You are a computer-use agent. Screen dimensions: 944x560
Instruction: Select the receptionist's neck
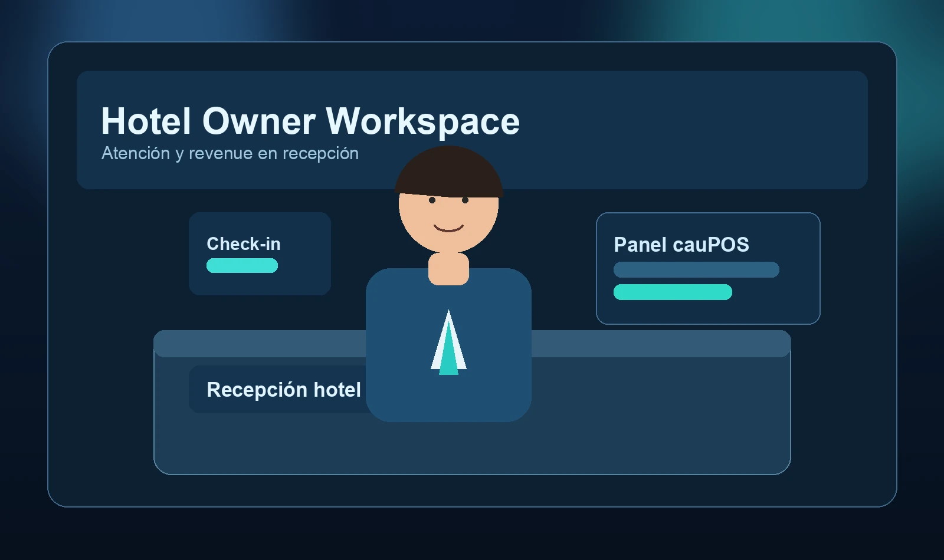coord(448,269)
